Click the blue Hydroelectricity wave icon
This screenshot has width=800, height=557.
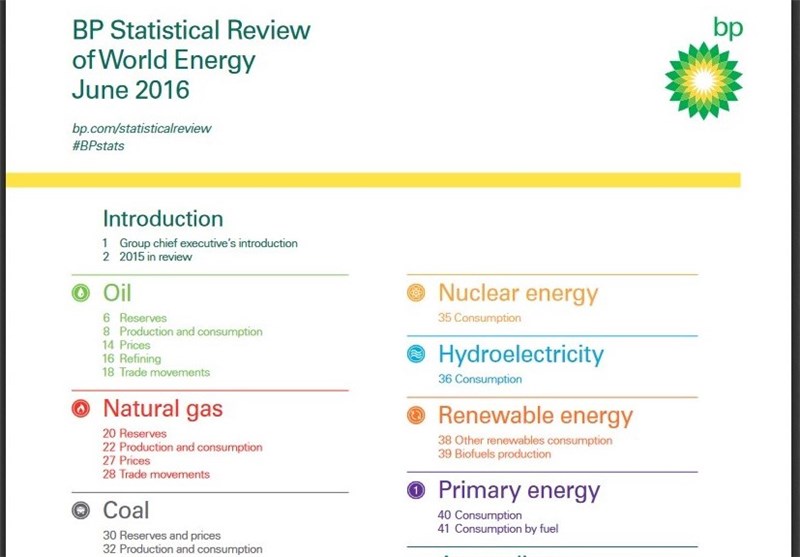415,355
